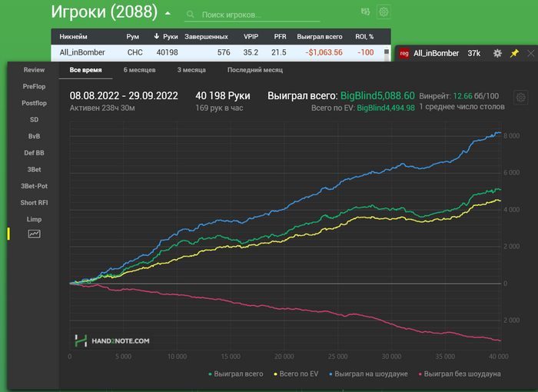Viewport: 538px width, 392px height.
Task: Click the CHC room cell
Action: click(x=134, y=52)
